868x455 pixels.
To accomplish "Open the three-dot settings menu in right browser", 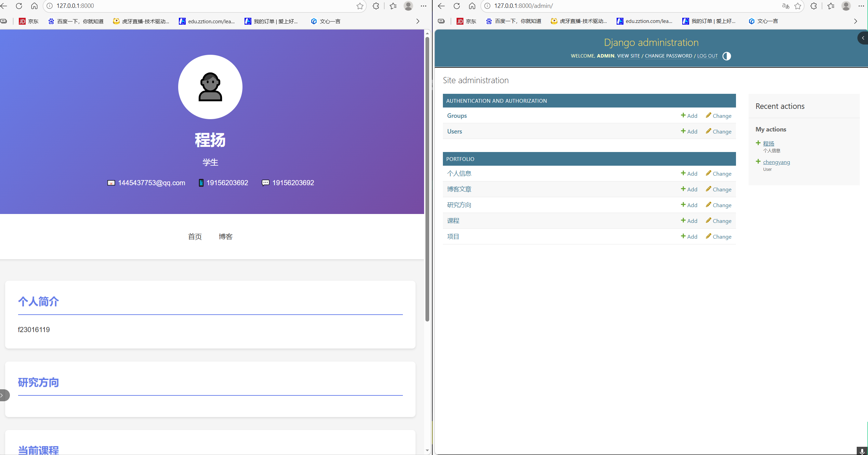I will click(861, 6).
